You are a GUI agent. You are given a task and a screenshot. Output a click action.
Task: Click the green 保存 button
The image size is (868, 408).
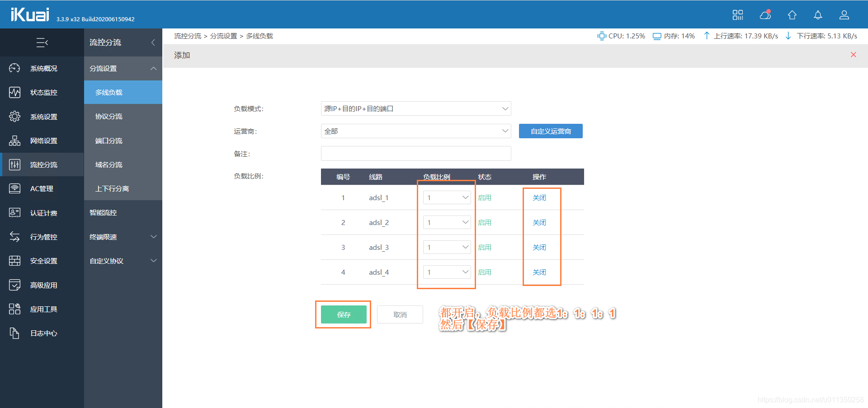[344, 314]
